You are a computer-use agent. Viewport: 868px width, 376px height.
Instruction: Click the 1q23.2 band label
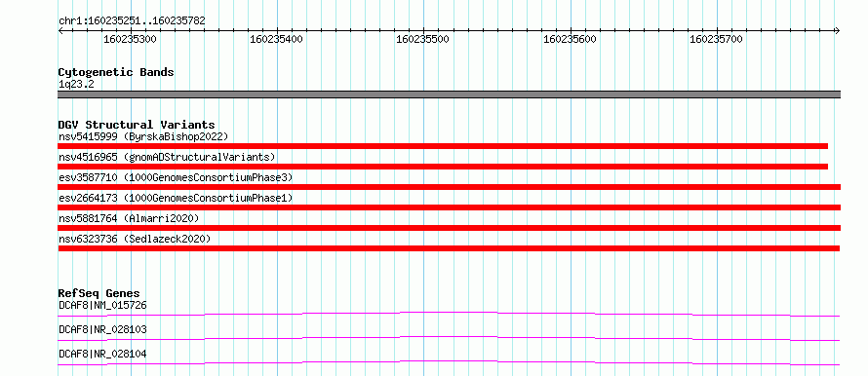pos(75,85)
